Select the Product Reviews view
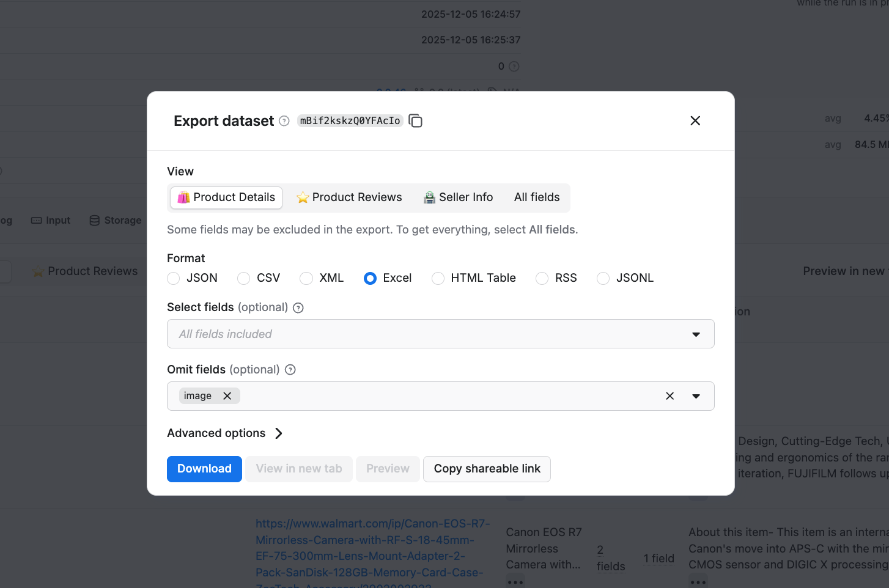 click(x=349, y=197)
